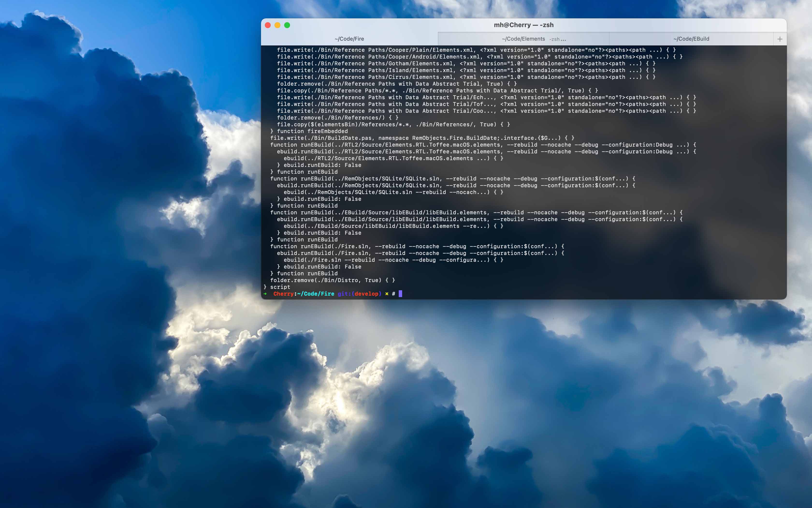Click the Cooper/Plain/Elements.xml file.write line
This screenshot has height=508, width=812.
pyautogui.click(x=476, y=50)
